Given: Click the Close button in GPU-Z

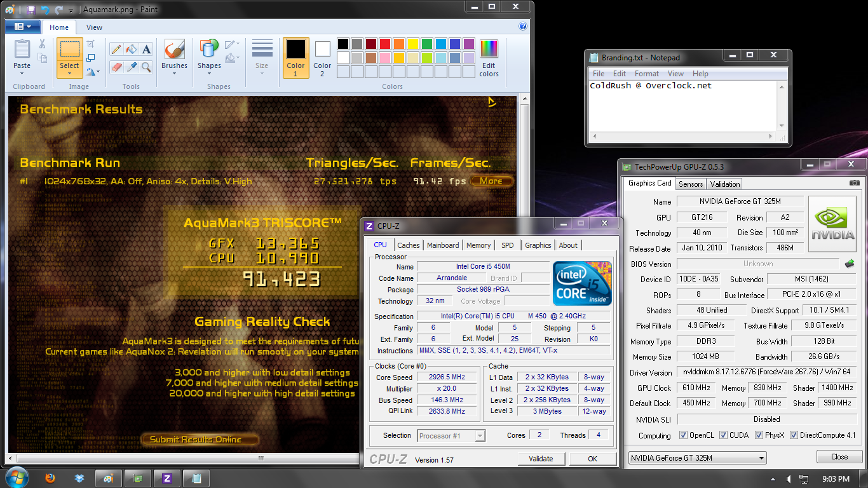Looking at the screenshot, I should click(839, 457).
